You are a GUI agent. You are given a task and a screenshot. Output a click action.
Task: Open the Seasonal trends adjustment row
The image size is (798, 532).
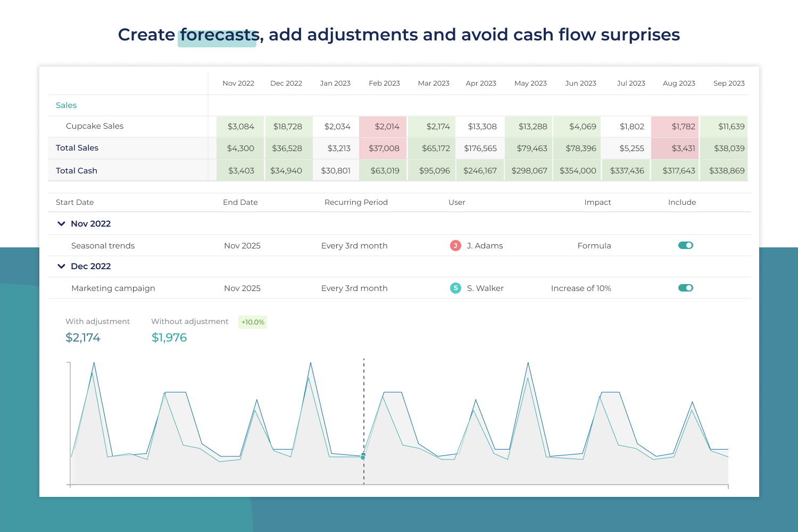pos(400,245)
